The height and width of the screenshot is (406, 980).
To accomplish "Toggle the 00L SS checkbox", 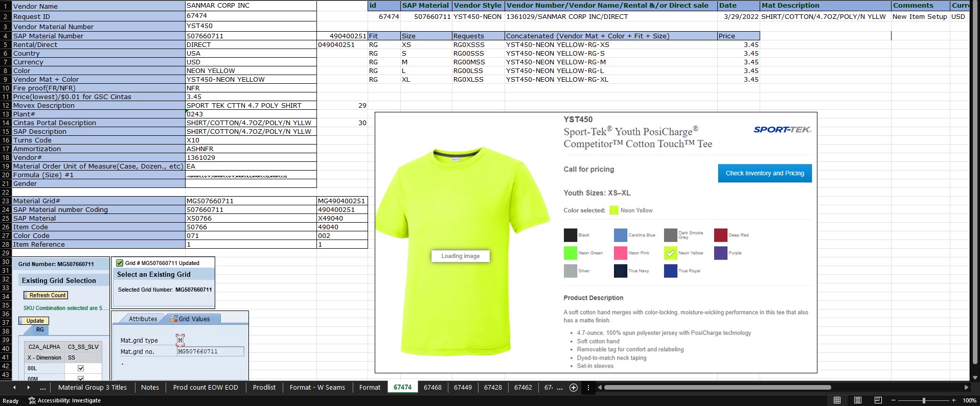I will [81, 368].
